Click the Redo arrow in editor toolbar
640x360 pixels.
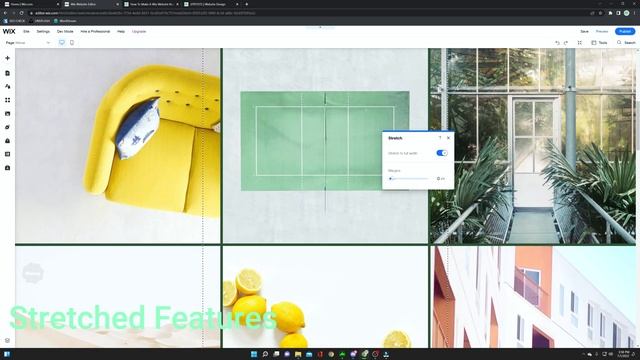click(566, 42)
